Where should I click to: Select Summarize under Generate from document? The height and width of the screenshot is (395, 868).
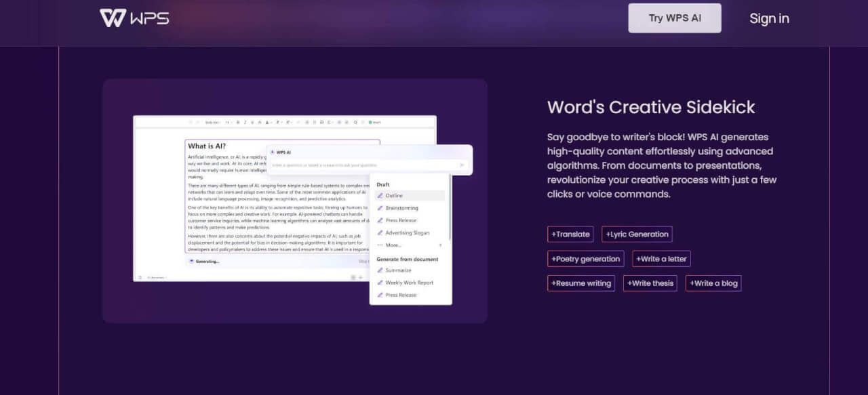[410, 270]
